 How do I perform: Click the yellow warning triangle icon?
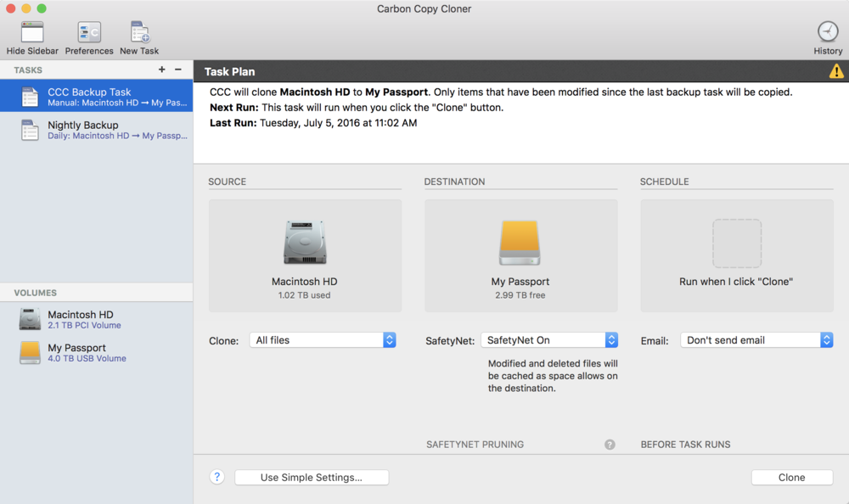[x=836, y=71]
